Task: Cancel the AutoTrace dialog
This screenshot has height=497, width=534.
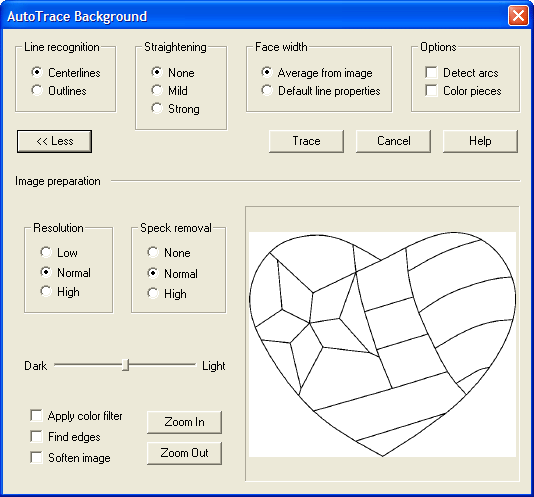Action: click(393, 141)
